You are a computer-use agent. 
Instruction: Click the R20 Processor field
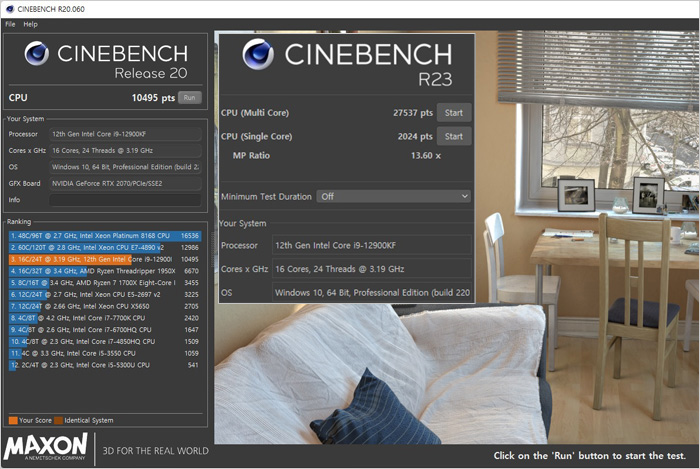point(125,134)
